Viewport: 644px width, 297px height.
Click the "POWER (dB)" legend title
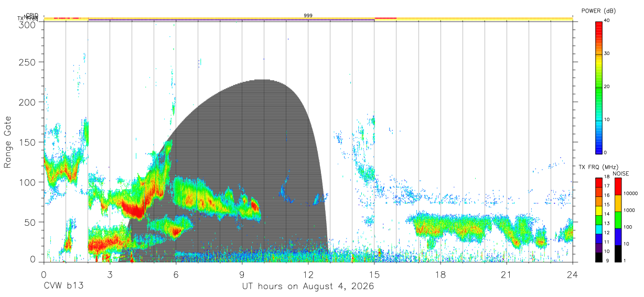click(x=598, y=10)
